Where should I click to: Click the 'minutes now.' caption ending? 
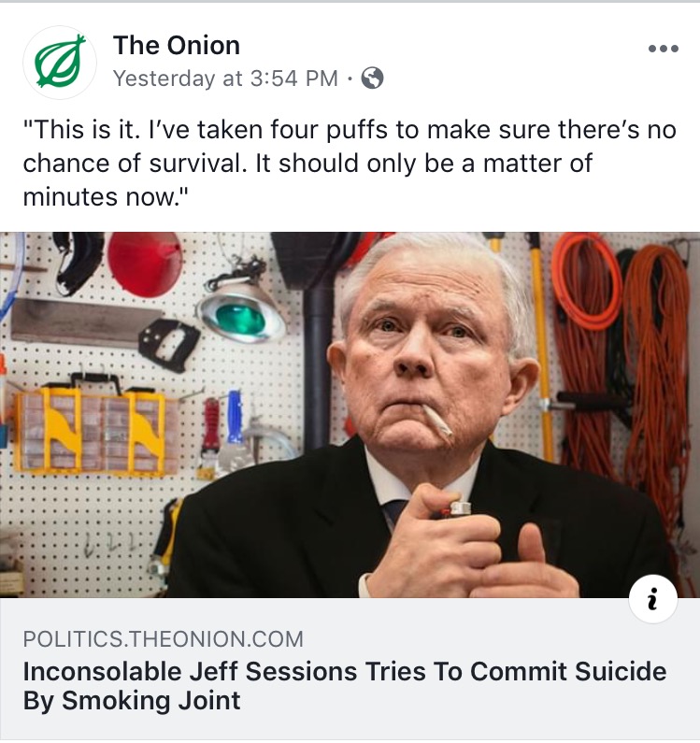coord(106,196)
